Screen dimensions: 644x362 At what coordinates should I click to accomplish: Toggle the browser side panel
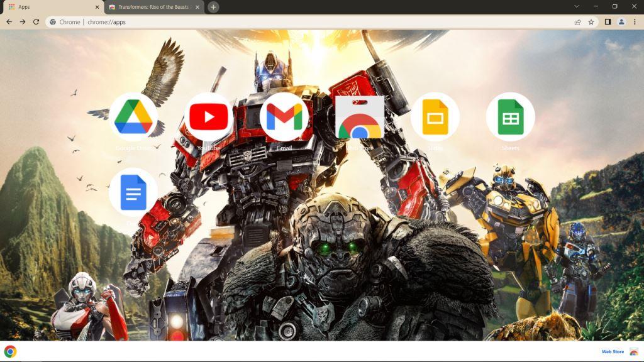tap(608, 22)
